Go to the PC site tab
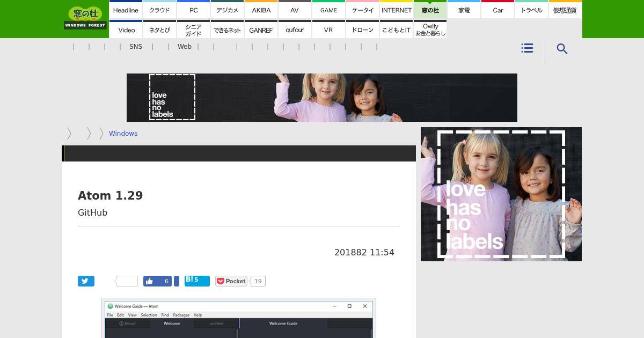The height and width of the screenshot is (338, 644). (x=193, y=10)
